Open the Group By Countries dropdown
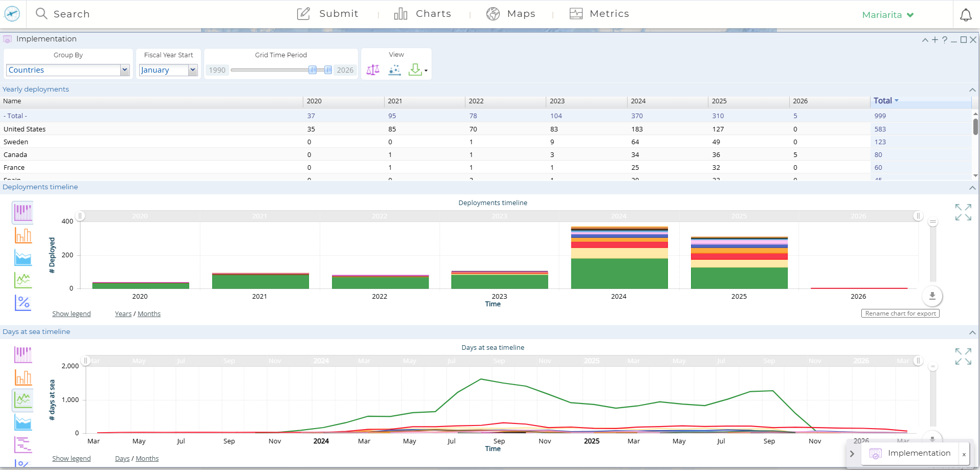 pyautogui.click(x=68, y=70)
